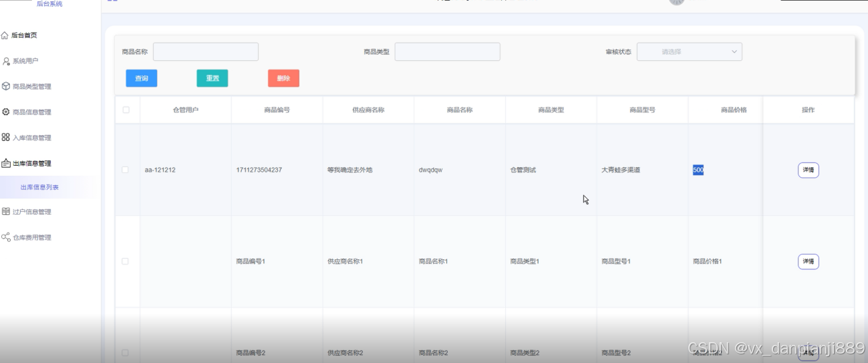Screen dimensions: 868x363
Task: Check the row checkbox for 商品编号1
Action: (125, 261)
